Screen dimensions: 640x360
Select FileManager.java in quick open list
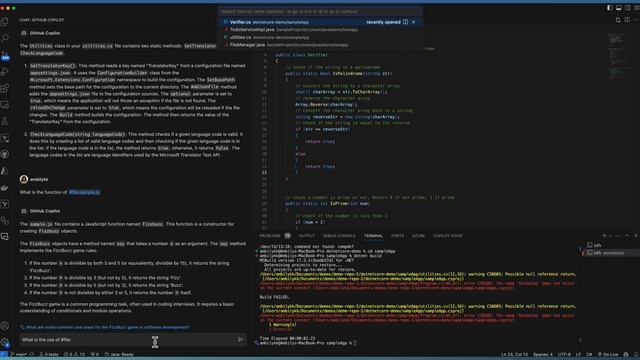pyautogui.click(x=320, y=45)
